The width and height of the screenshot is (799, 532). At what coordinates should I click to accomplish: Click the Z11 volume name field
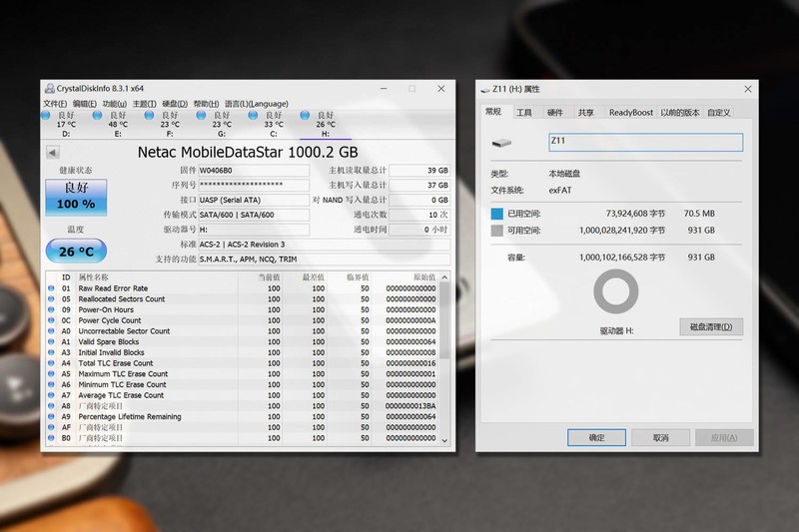(645, 143)
